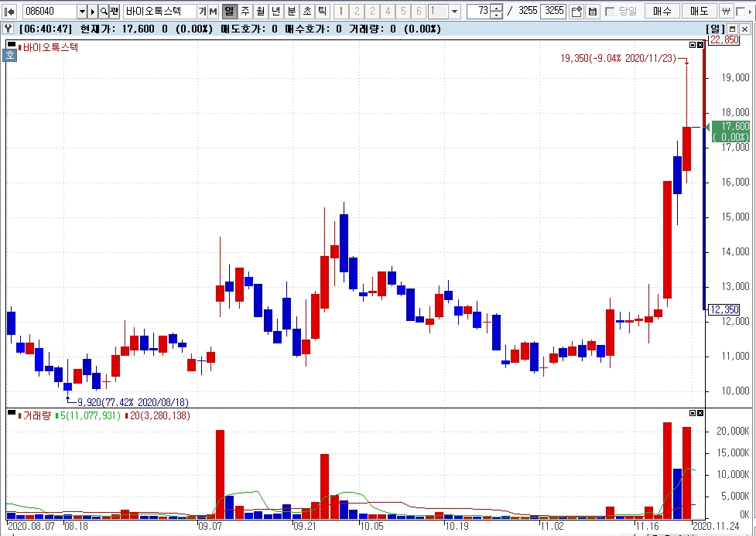Image resolution: width=756 pixels, height=536 pixels.
Task: Click the magnifier stock search icon
Action: pyautogui.click(x=103, y=12)
